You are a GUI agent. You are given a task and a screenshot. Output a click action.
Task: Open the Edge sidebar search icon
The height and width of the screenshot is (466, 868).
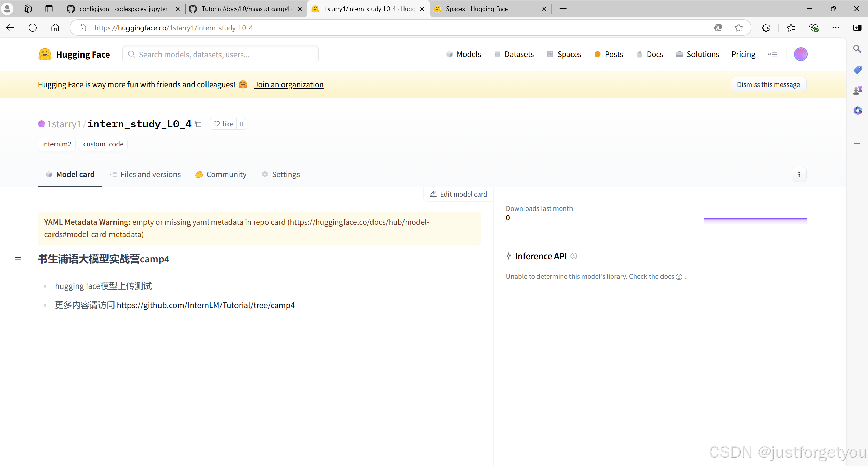pos(857,49)
